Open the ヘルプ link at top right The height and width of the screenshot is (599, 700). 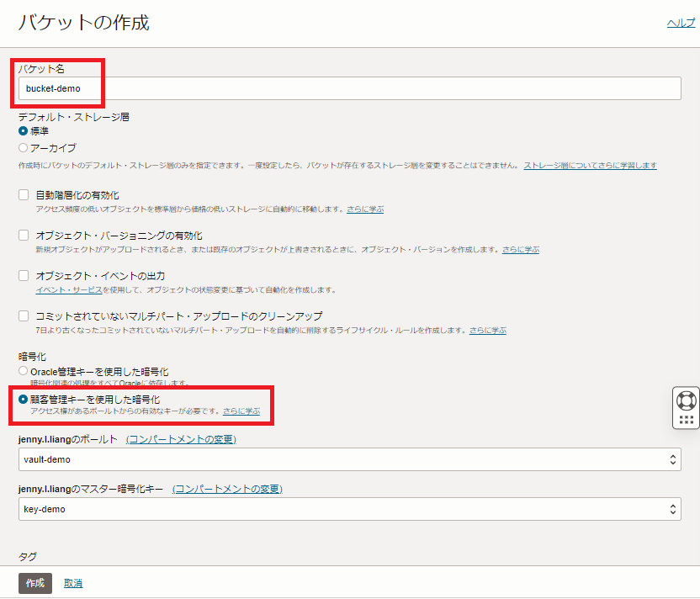coord(681,24)
